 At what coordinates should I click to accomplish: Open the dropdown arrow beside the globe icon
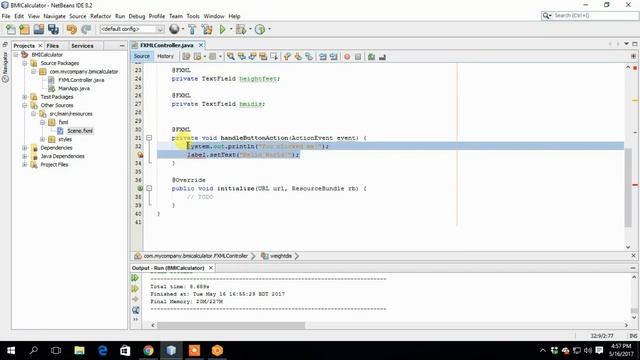(182, 29)
